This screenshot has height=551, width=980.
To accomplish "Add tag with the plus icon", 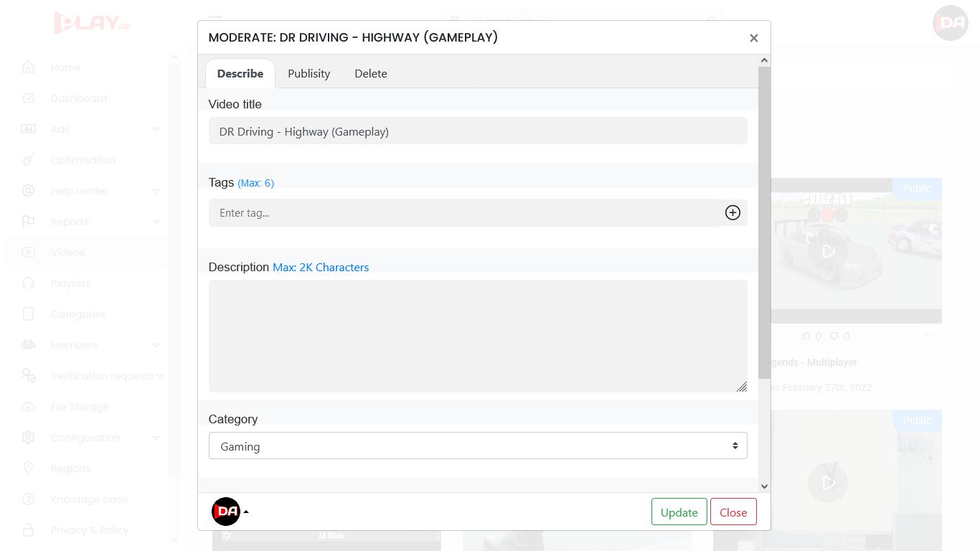I will pyautogui.click(x=732, y=212).
